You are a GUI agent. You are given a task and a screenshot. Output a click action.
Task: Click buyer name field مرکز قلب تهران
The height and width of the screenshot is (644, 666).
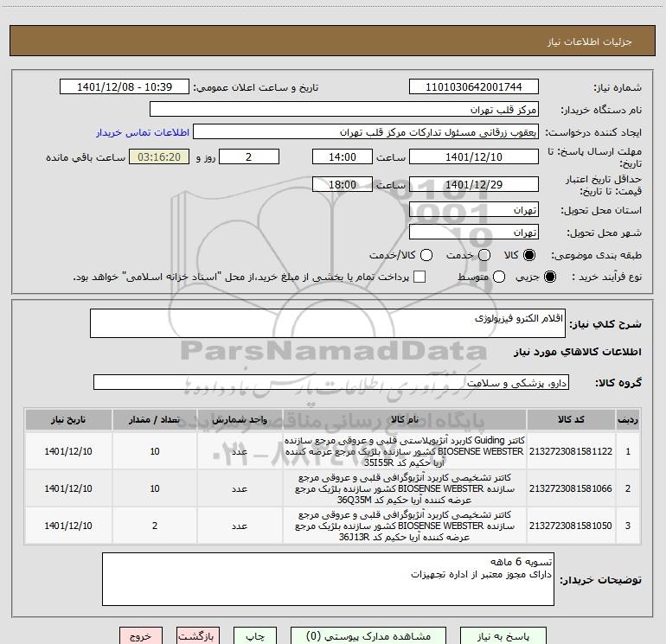point(344,110)
